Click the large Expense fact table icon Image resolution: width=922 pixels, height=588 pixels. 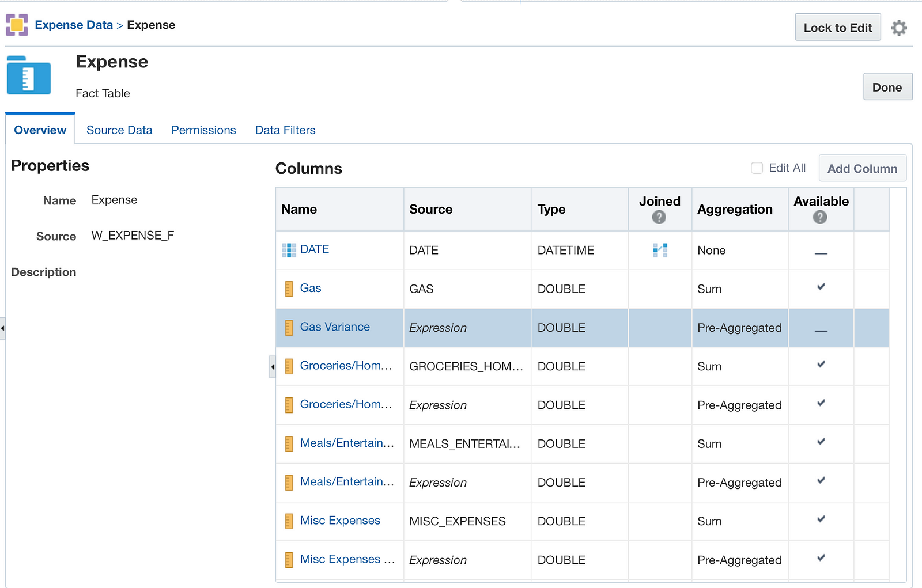point(29,75)
